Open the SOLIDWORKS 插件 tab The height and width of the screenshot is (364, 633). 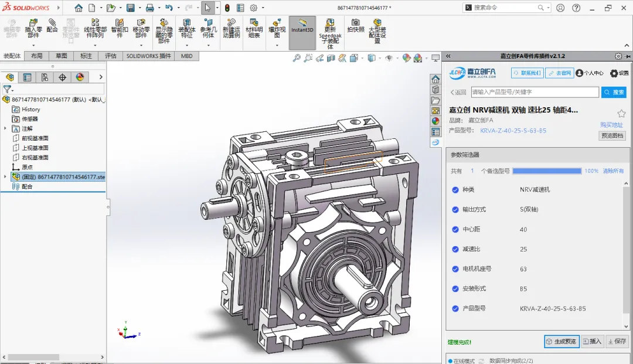coord(149,56)
